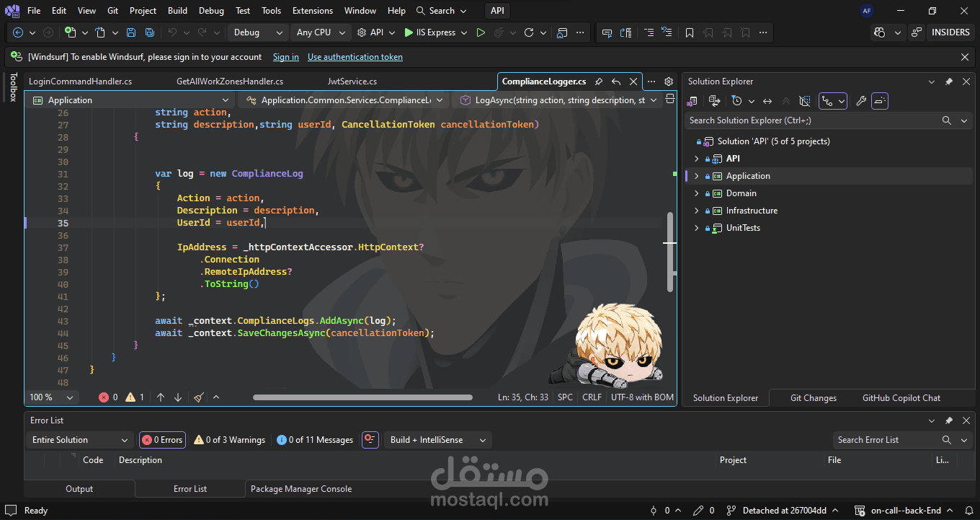Image resolution: width=980 pixels, height=520 pixels.
Task: Toggle the 0 of 3 Warnings filter
Action: click(x=229, y=440)
